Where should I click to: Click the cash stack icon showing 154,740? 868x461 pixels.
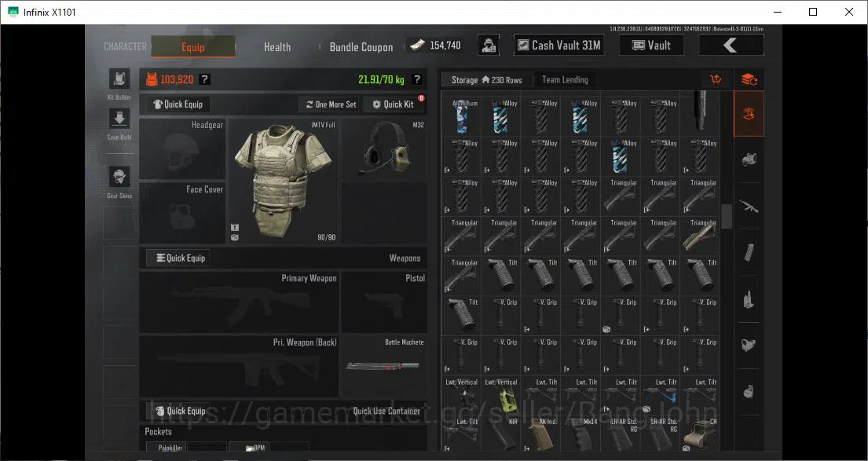point(417,46)
